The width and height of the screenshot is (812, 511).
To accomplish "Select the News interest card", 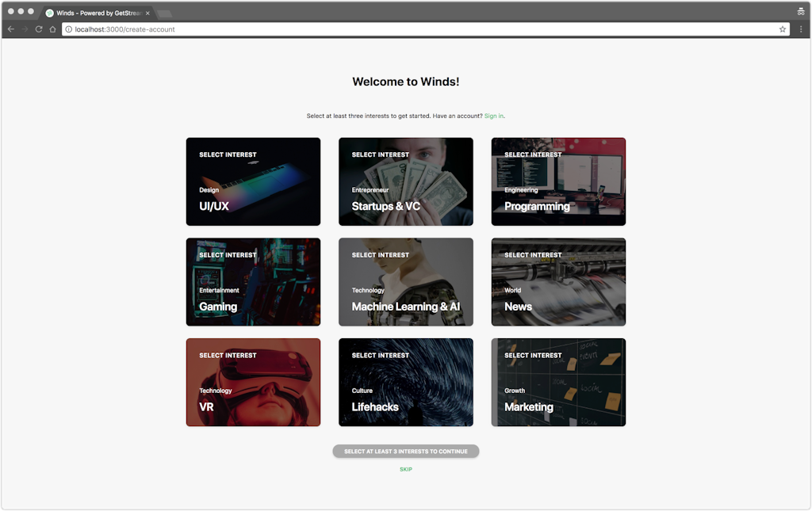I will coord(558,282).
